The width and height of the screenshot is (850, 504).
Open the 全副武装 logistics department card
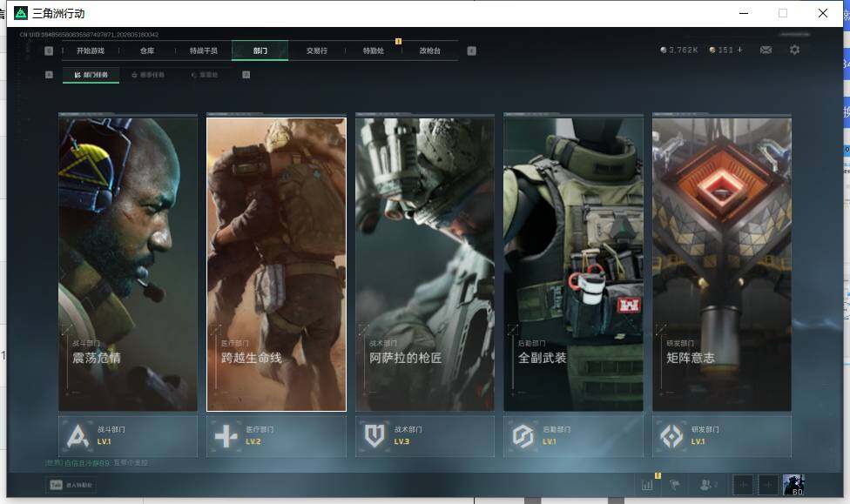574,265
